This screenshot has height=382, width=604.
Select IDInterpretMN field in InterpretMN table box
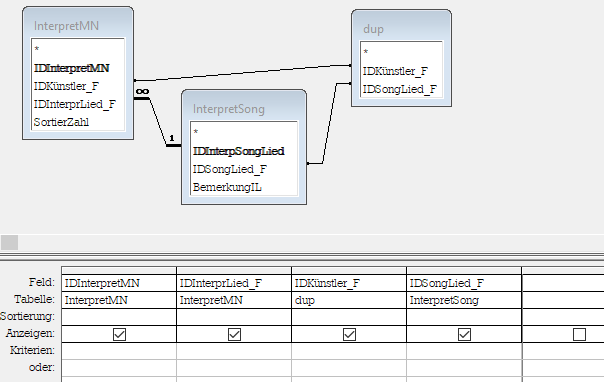coord(72,68)
